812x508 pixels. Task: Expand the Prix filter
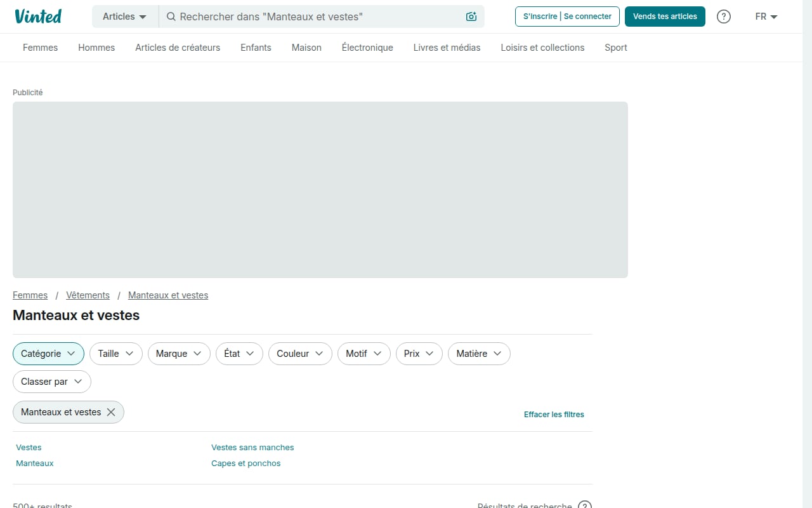click(419, 354)
